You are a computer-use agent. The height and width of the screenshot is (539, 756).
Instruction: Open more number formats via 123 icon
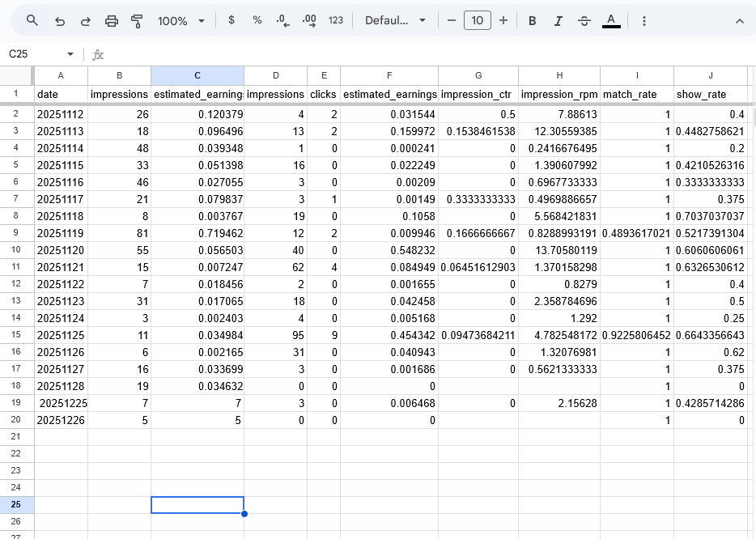tap(334, 22)
